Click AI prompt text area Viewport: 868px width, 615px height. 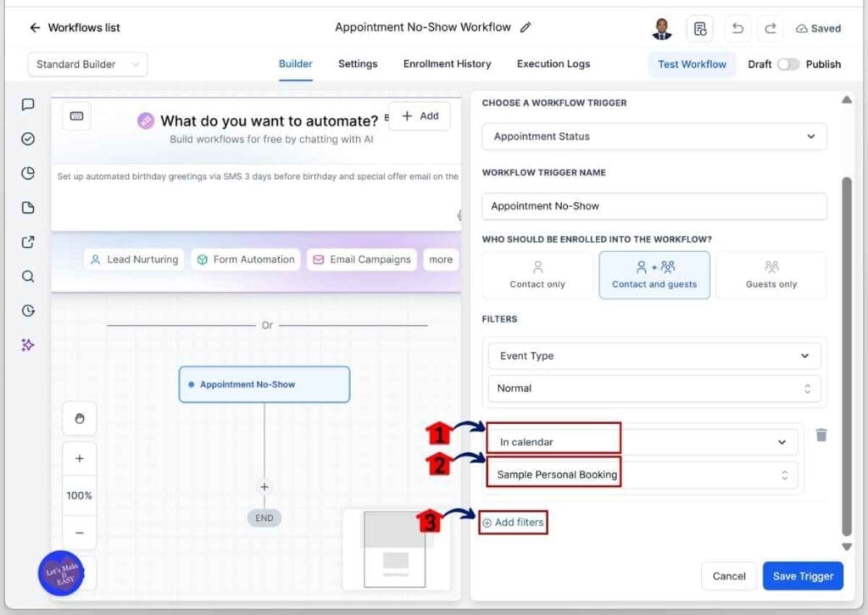[256, 197]
